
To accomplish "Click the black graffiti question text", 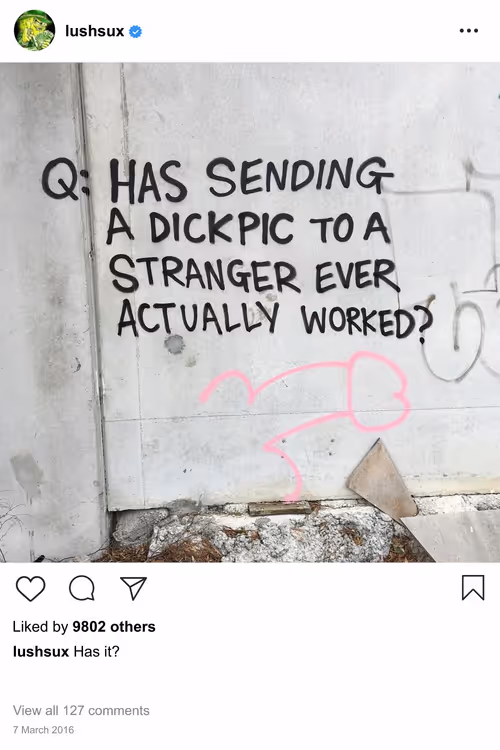I will (x=237, y=249).
